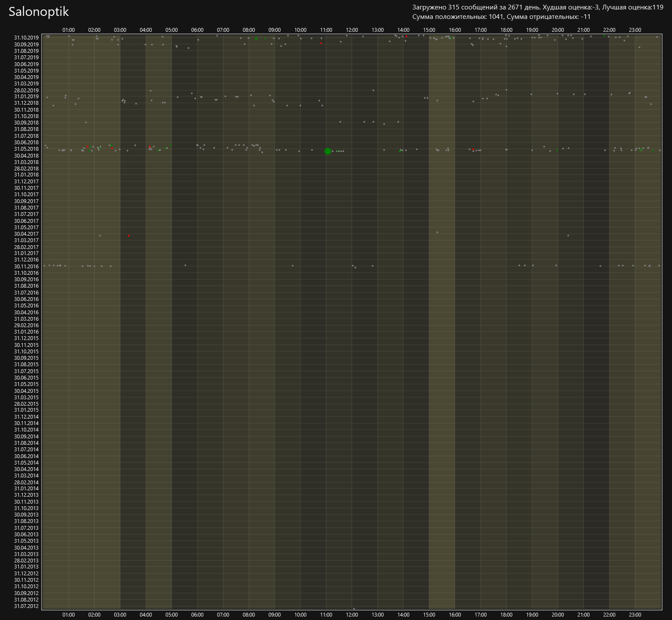Select the 31.01.2019 date label

[x=26, y=97]
